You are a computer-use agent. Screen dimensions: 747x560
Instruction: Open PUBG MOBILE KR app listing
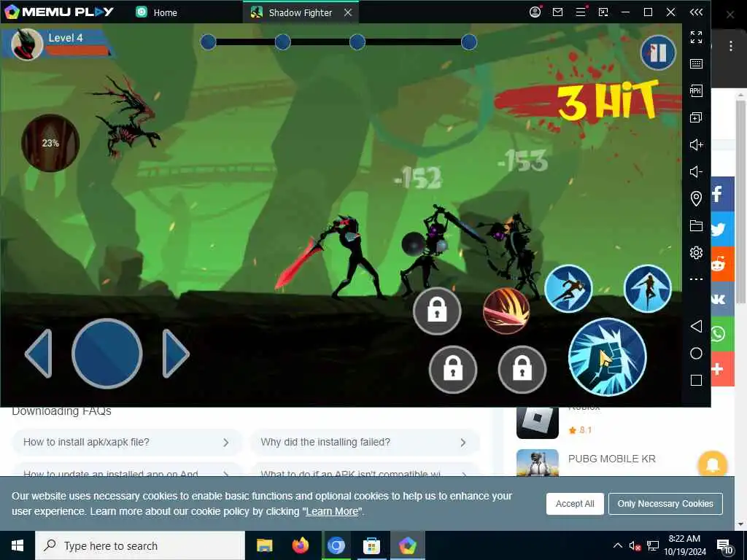coord(612,459)
